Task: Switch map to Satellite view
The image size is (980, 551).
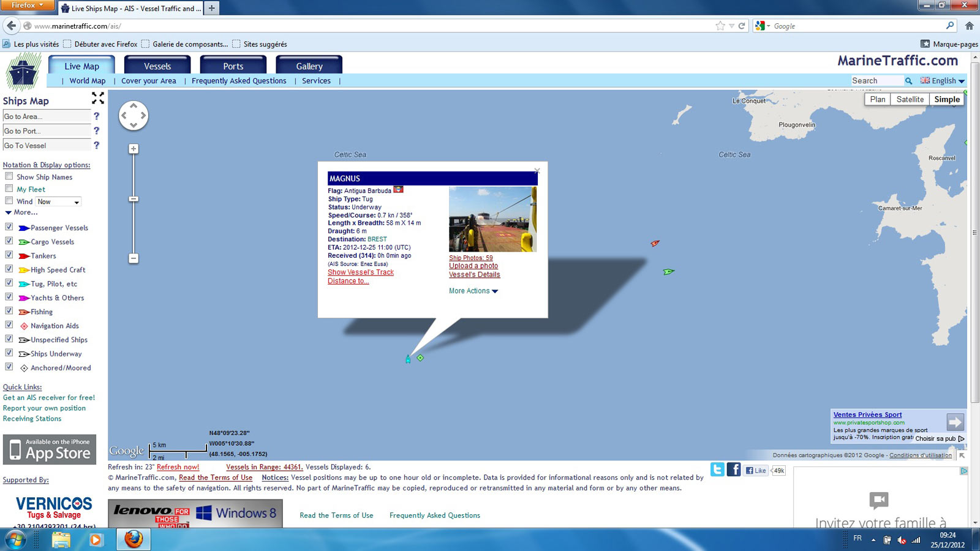Action: pyautogui.click(x=910, y=99)
